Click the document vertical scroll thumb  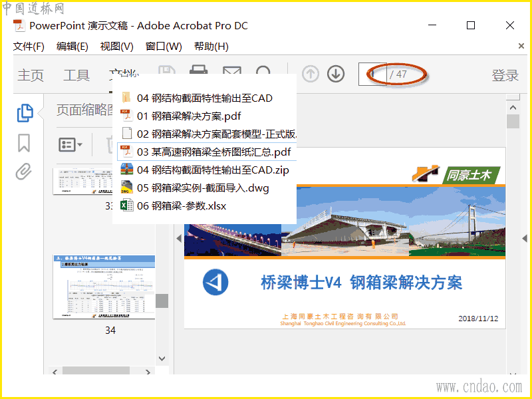[x=513, y=122]
